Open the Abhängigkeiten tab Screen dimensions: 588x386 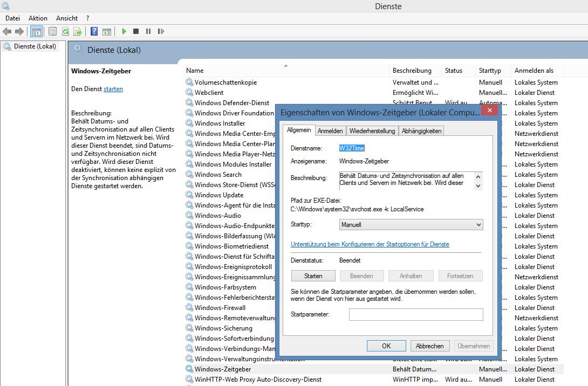click(421, 131)
